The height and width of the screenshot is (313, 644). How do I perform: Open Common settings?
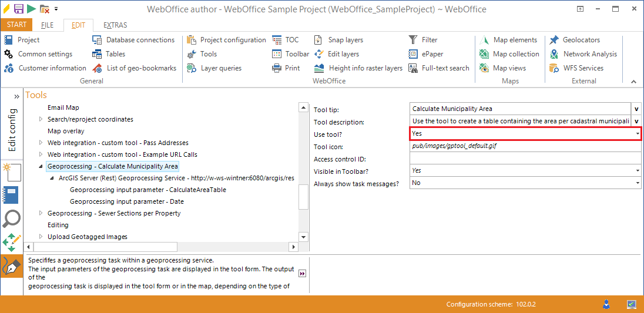coord(38,54)
